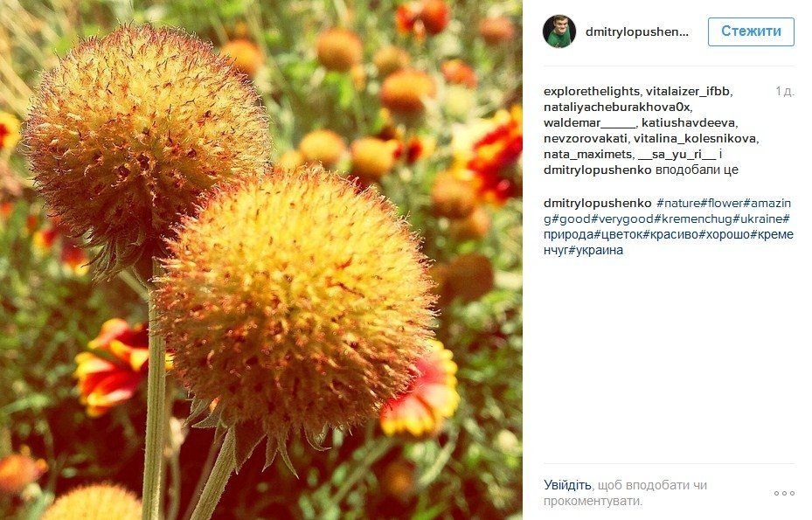Open nata_maximets profile link
The height and width of the screenshot is (520, 812).
(x=587, y=155)
